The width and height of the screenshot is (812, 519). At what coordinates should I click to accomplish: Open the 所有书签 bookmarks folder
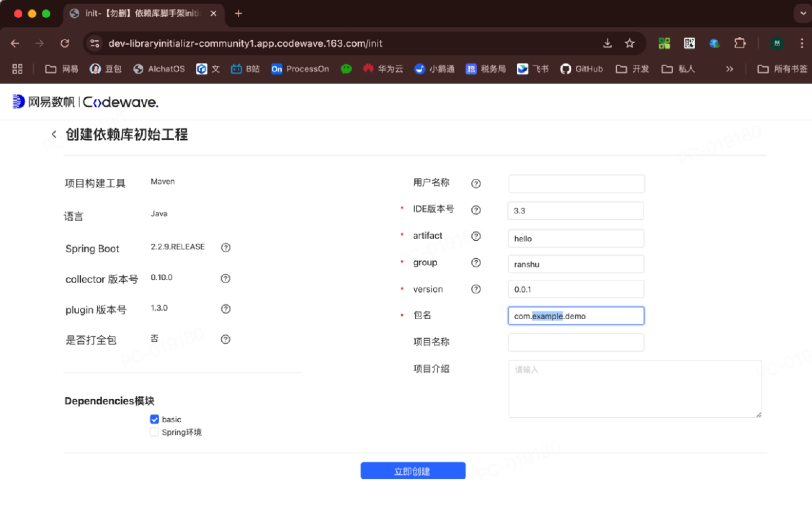(782, 69)
